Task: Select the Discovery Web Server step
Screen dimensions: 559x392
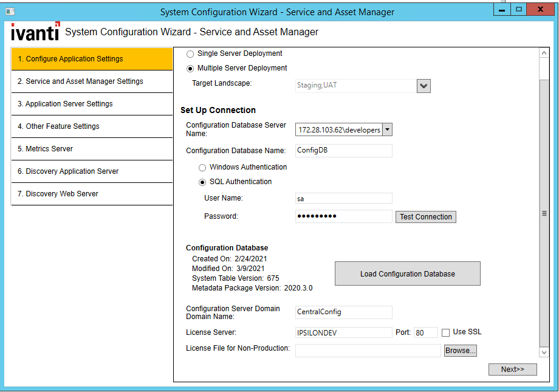Action: point(91,194)
